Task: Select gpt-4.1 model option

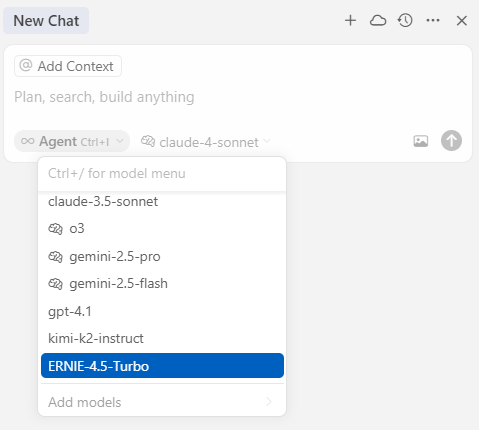Action: click(x=162, y=311)
